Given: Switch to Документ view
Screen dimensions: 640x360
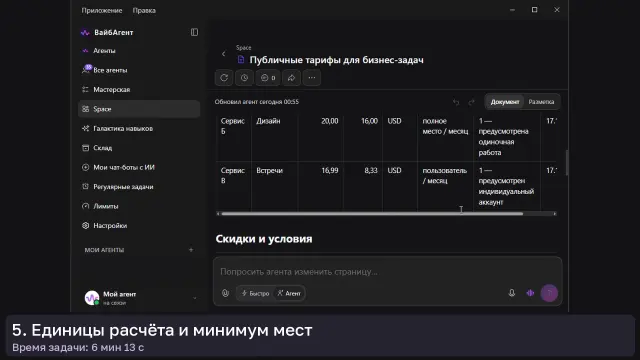Looking at the screenshot, I should 504,102.
